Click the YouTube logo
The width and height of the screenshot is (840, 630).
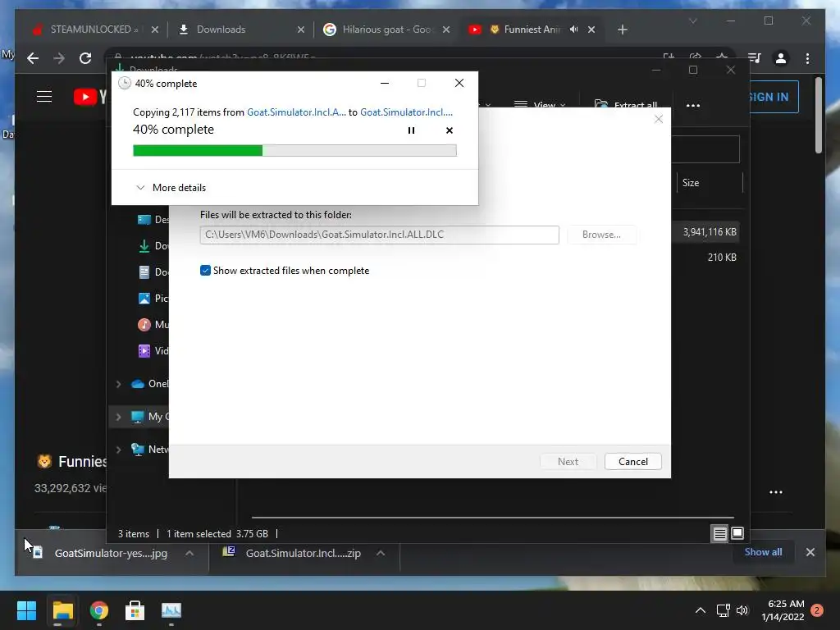pos(89,97)
